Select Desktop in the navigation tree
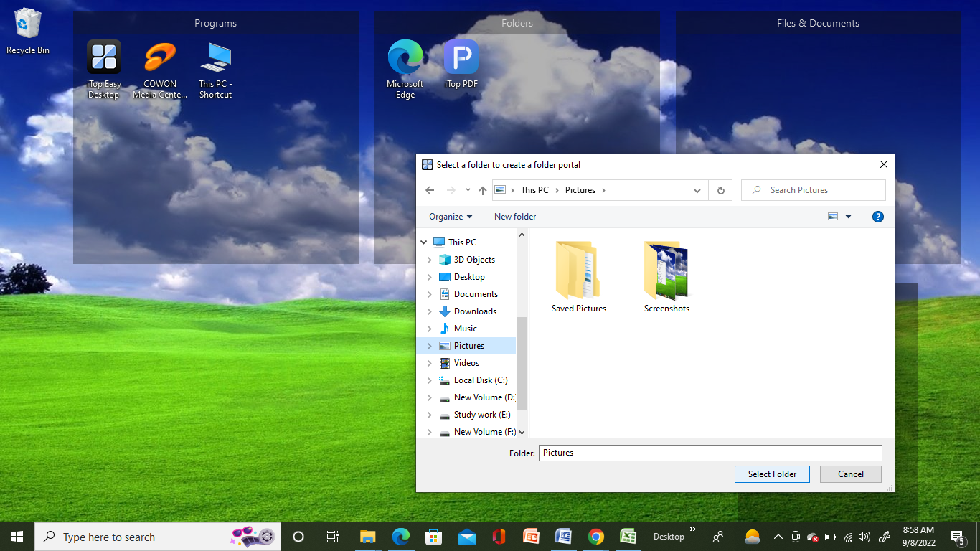 tap(469, 277)
